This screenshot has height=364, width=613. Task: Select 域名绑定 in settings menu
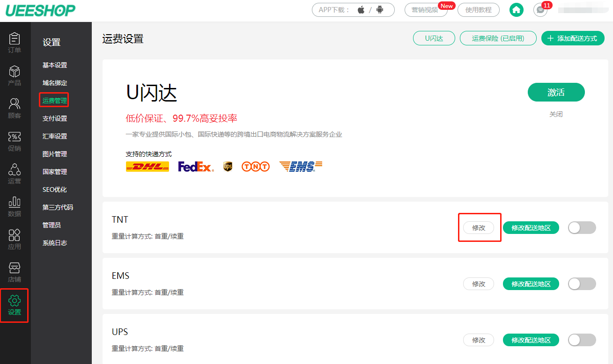point(55,83)
